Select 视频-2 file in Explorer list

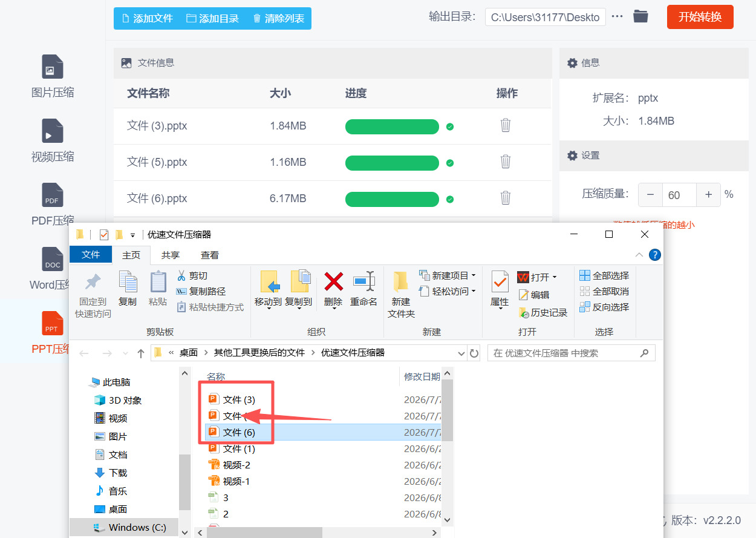229,465
